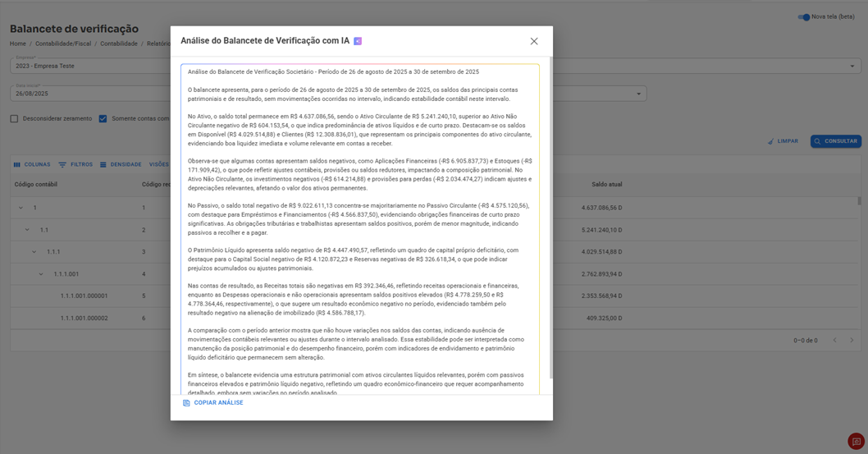Go to Contabilidade/Fiscal breadcrumb
The image size is (868, 454).
coord(63,44)
